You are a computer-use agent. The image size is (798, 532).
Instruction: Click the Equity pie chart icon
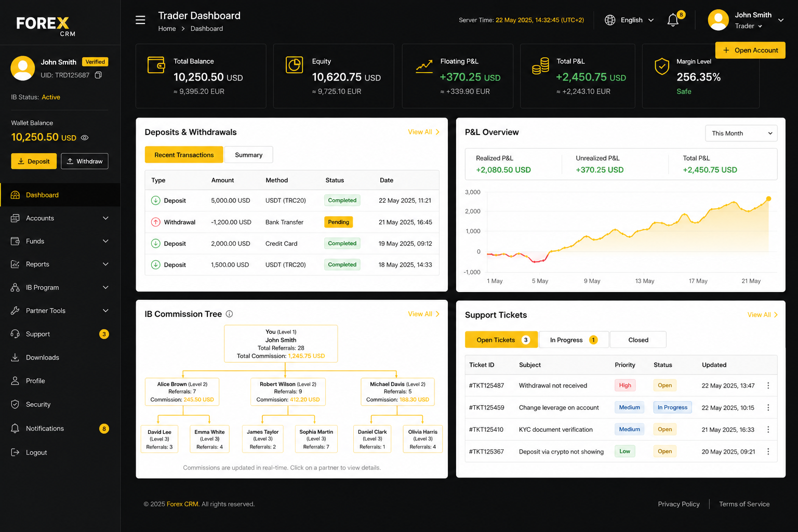point(295,65)
